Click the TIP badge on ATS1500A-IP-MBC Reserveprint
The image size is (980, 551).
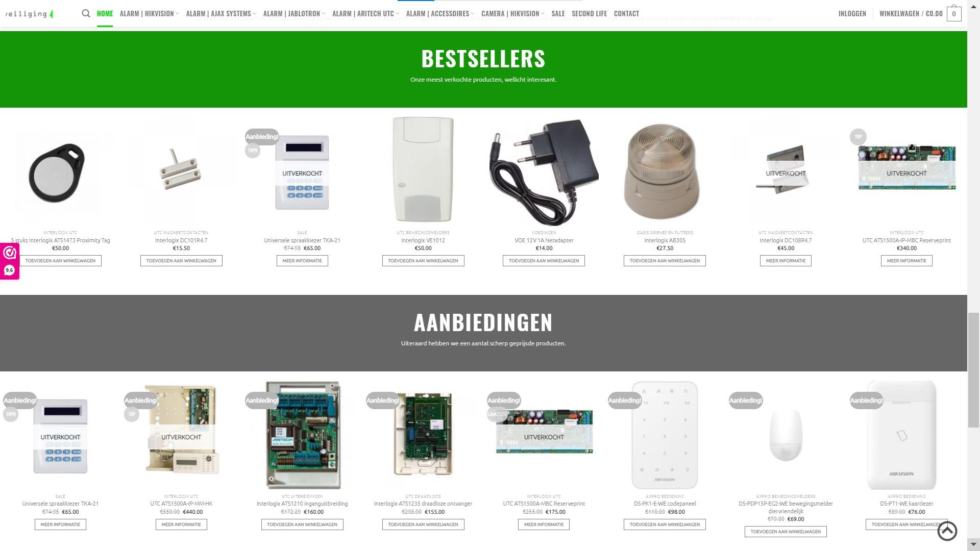point(858,137)
